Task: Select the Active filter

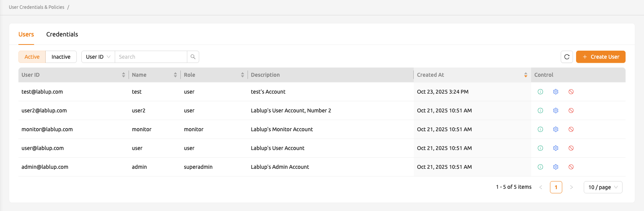Action: pos(32,57)
